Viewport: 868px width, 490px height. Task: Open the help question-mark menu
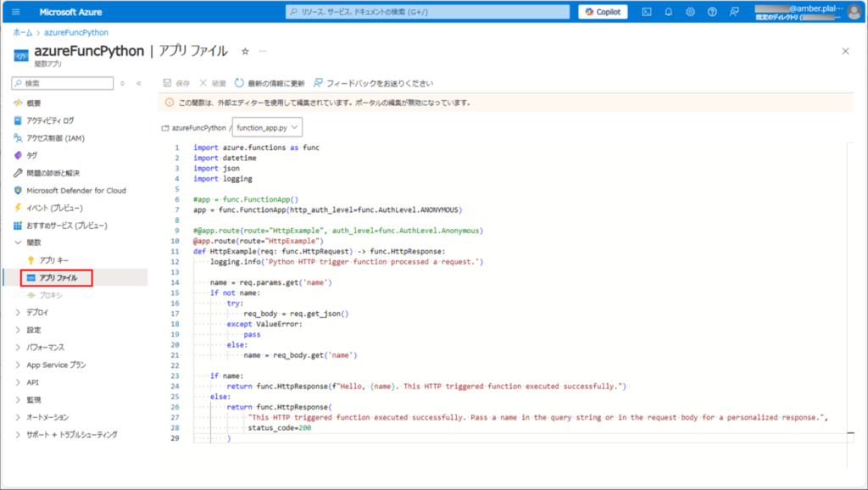(711, 11)
